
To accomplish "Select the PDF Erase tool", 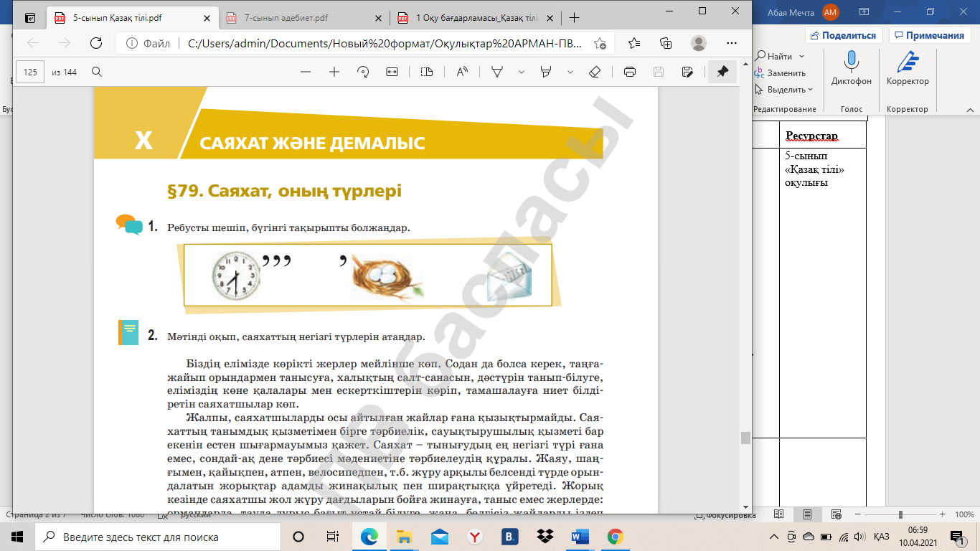I will point(594,72).
